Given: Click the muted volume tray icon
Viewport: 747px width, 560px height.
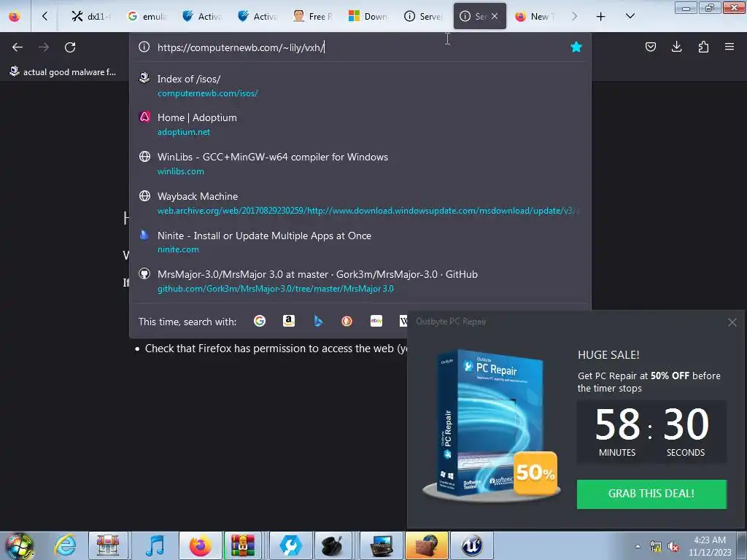Looking at the screenshot, I should click(x=673, y=547).
